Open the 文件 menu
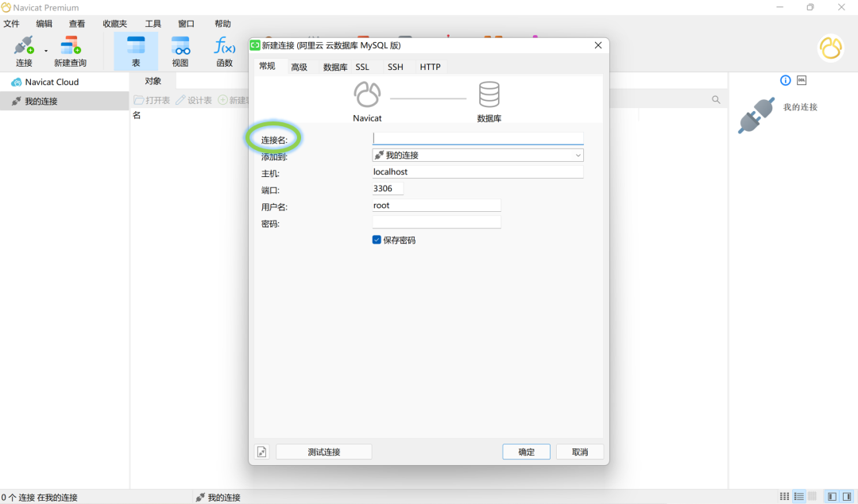Screen dimensions: 858x504 tap(11, 24)
